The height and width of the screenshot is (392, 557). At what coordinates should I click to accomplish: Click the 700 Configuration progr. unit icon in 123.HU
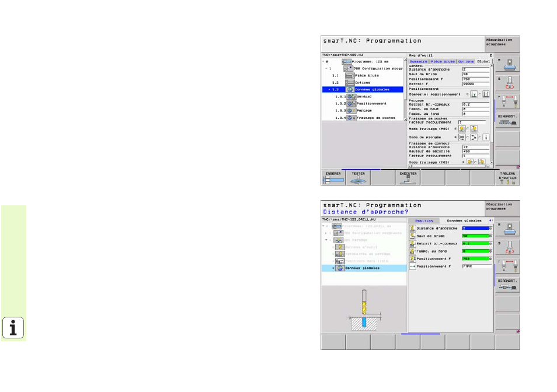(348, 68)
